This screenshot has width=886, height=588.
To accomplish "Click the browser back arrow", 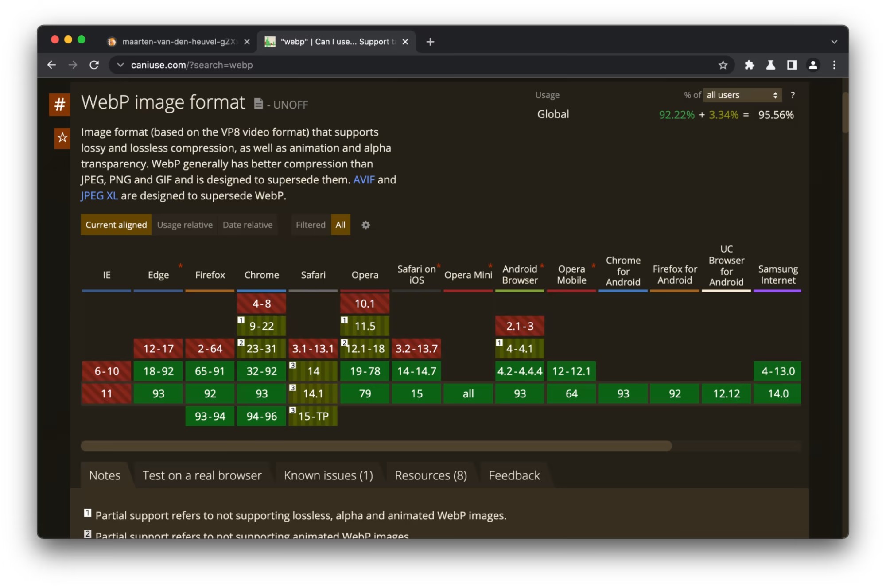I will tap(52, 65).
